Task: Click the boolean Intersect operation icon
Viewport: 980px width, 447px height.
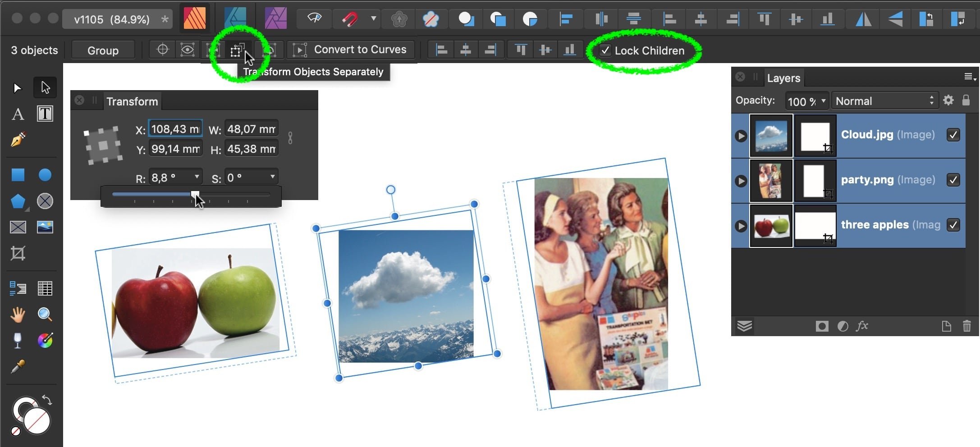Action: 530,19
